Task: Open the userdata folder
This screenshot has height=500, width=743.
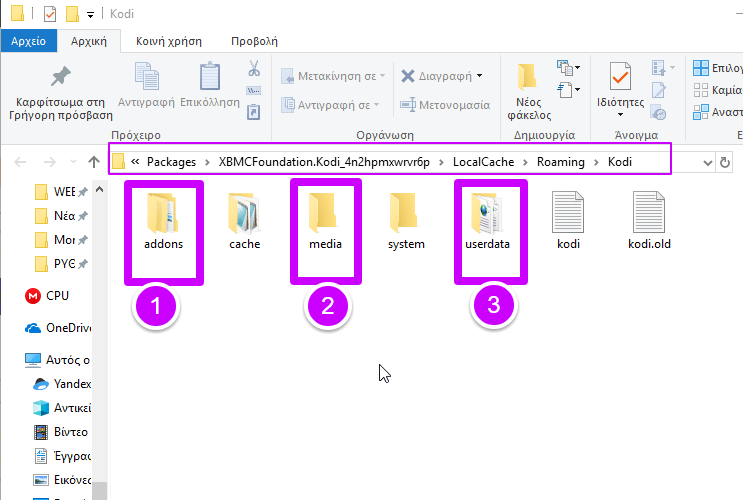Action: 487,221
